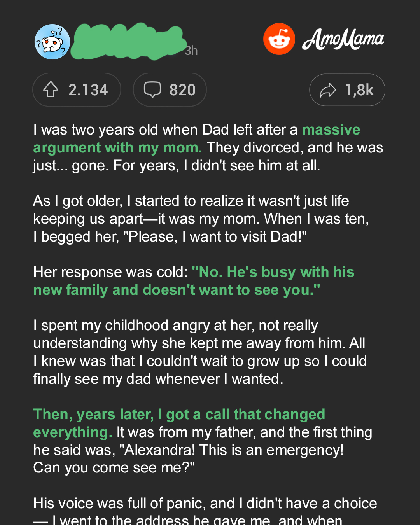Click the orange Reddit logo

point(279,39)
